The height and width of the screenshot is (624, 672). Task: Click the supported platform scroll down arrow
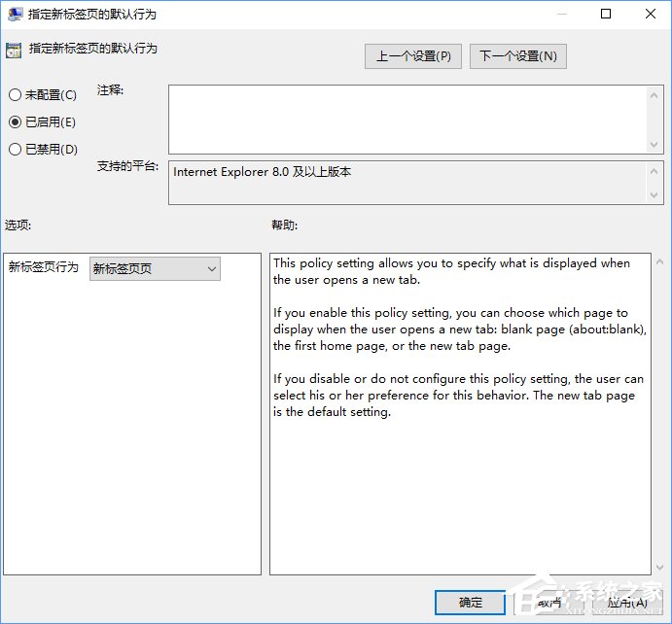[654, 194]
